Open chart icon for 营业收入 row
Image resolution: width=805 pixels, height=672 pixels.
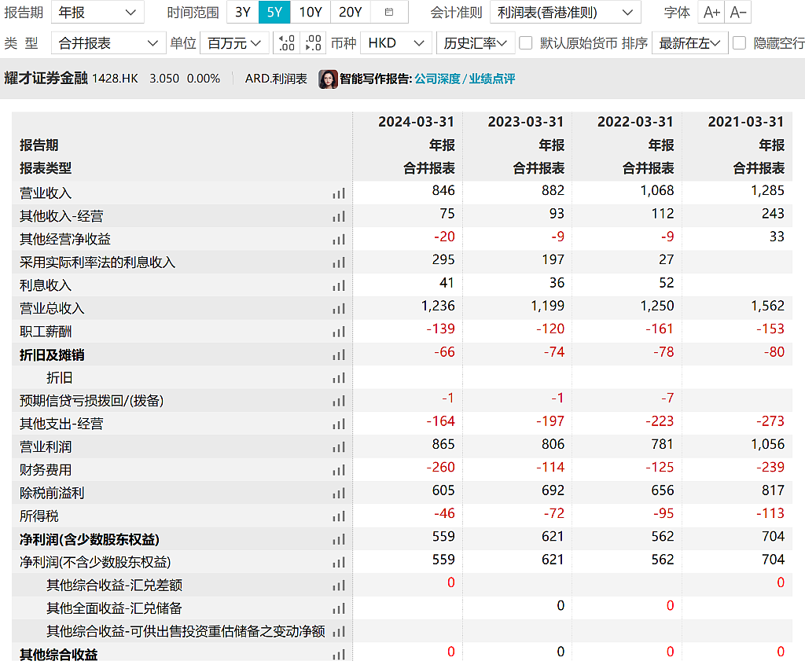pyautogui.click(x=338, y=193)
